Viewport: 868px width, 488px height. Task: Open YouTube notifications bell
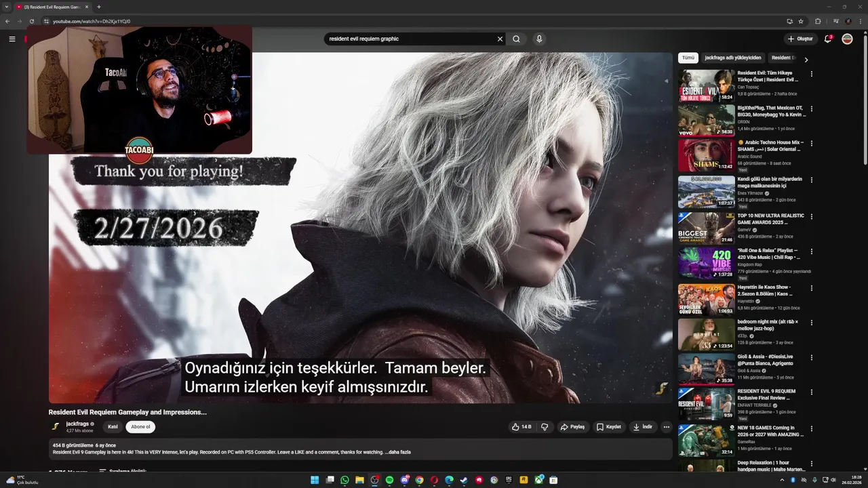(x=827, y=39)
